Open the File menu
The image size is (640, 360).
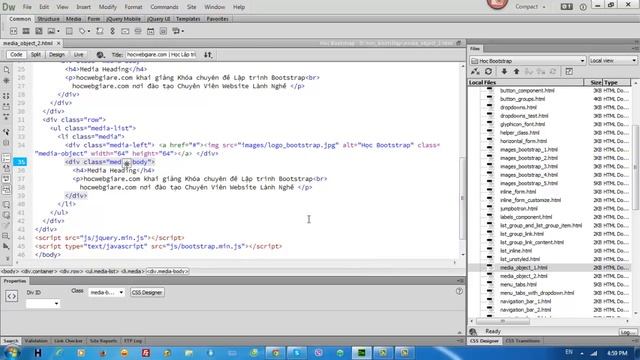point(27,7)
